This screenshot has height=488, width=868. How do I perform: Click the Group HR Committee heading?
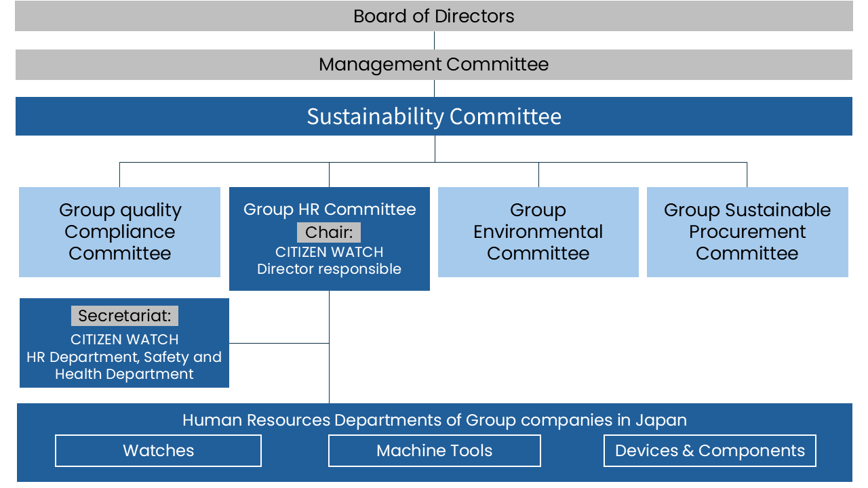click(x=330, y=209)
